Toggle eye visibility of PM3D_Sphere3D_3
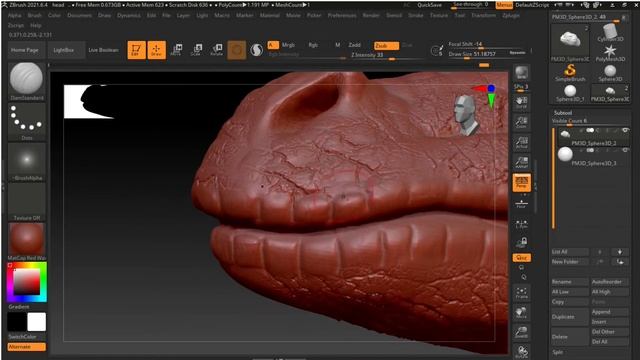The height and width of the screenshot is (360, 640). coord(625,151)
